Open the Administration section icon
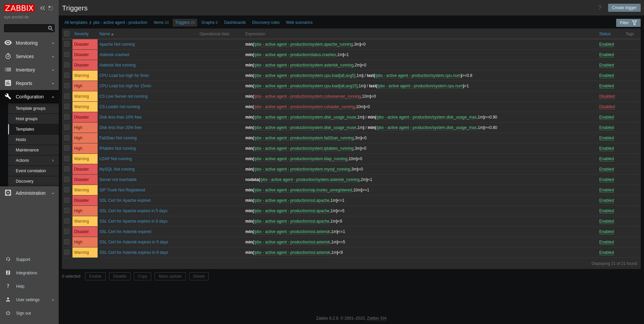Image resolution: width=644 pixels, height=324 pixels. click(x=8, y=193)
